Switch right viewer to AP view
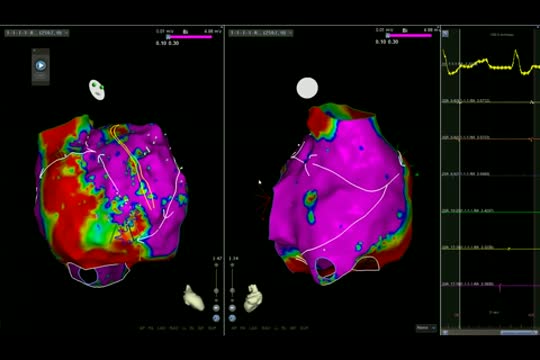The height and width of the screenshot is (360, 540). click(x=234, y=328)
